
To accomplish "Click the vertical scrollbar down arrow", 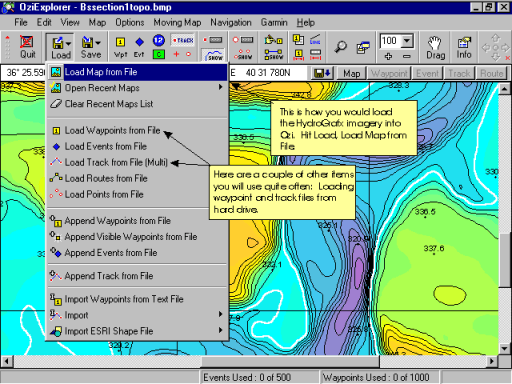I will 504,349.
